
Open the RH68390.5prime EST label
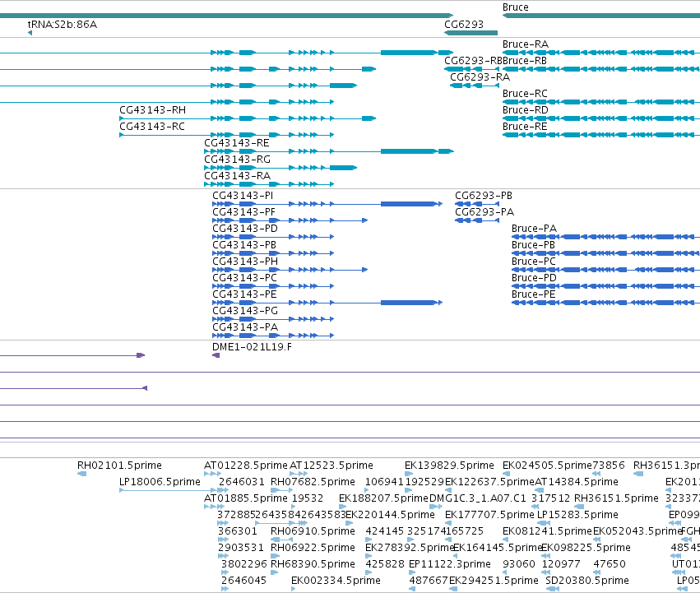pos(313,564)
